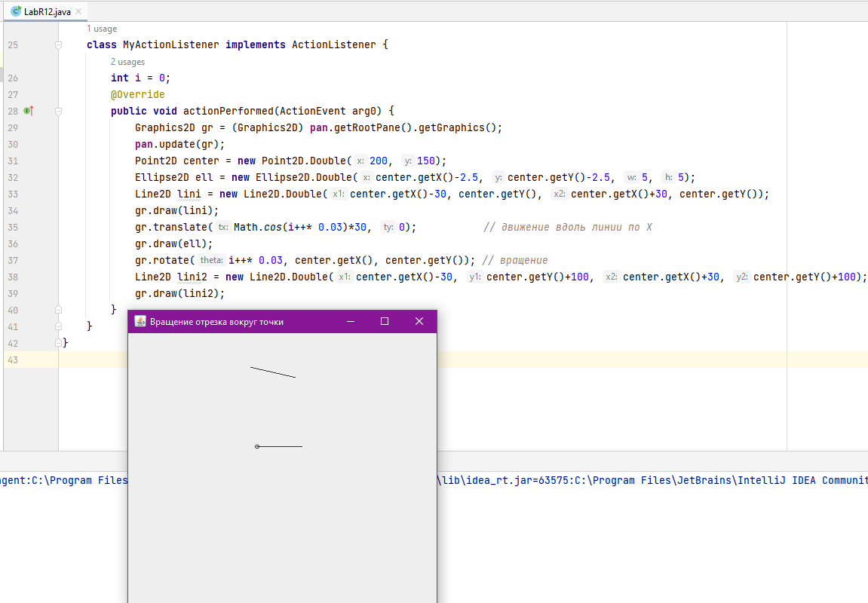Click 'MyActionListener' class name on line 25
The width and height of the screenshot is (868, 603).
pyautogui.click(x=170, y=44)
